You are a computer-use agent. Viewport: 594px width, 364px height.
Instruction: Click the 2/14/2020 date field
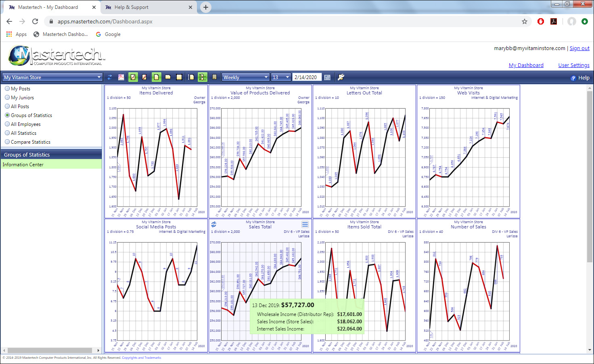(307, 77)
